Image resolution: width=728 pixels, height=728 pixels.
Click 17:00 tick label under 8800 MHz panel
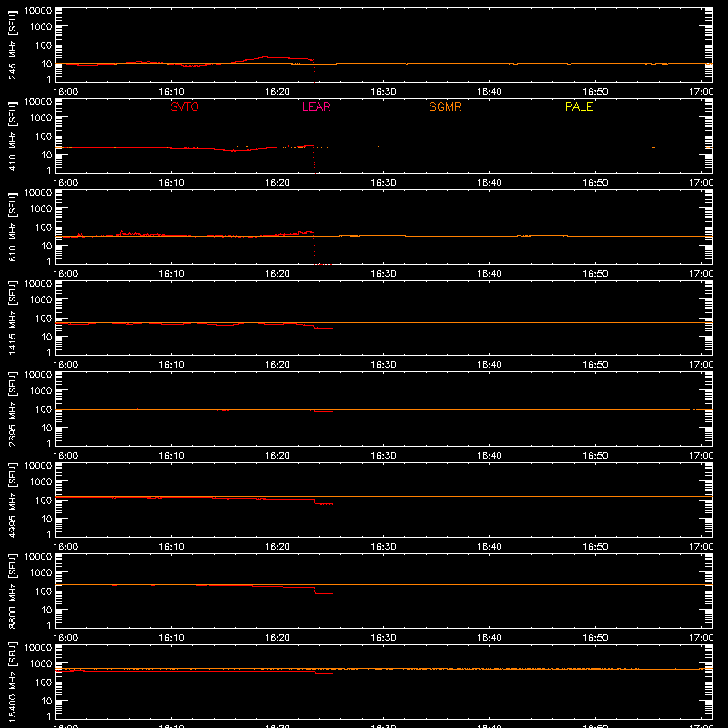click(701, 638)
